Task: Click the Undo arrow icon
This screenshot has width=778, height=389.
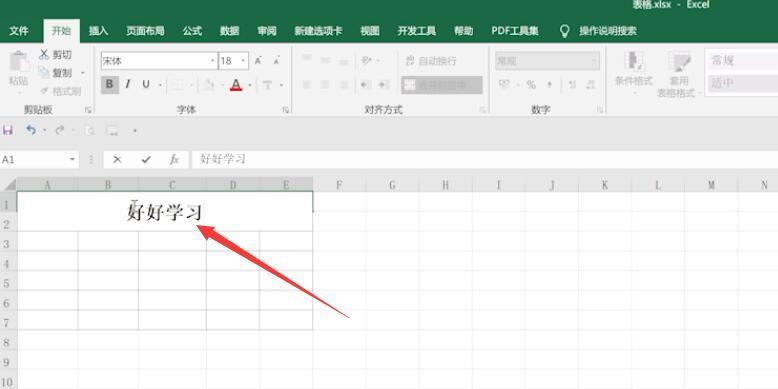Action: 31,130
